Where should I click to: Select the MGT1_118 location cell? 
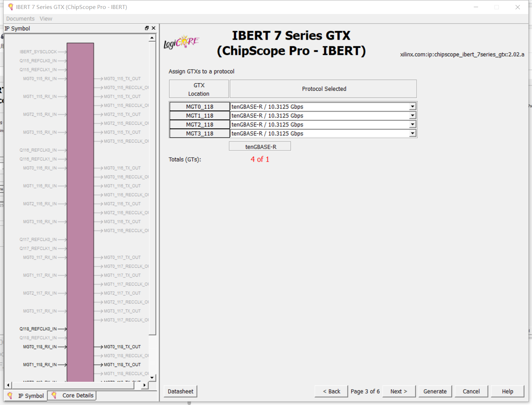click(200, 115)
